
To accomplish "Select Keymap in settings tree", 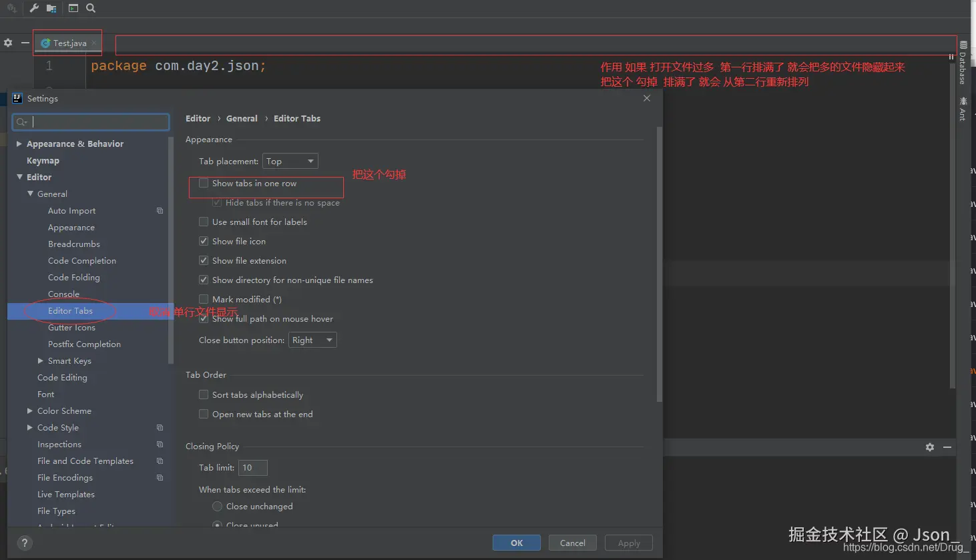I will click(x=43, y=161).
